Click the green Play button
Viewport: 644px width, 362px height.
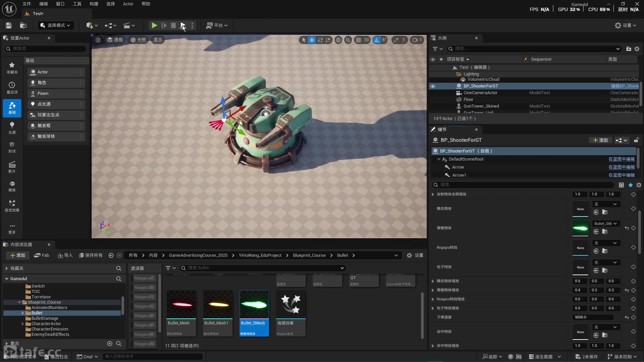pyautogui.click(x=154, y=25)
